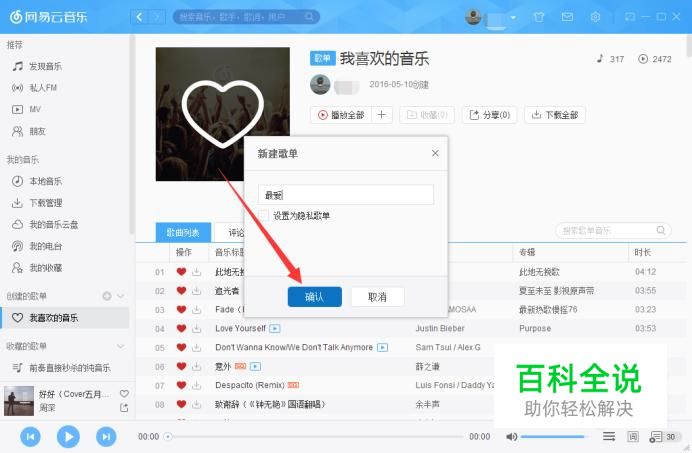Open the skin theme shirt icon

(538, 17)
